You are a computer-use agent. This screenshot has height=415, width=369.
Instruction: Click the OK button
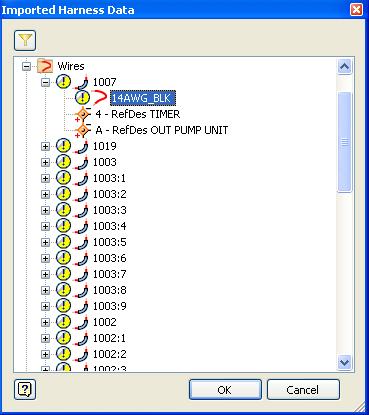pyautogui.click(x=225, y=389)
